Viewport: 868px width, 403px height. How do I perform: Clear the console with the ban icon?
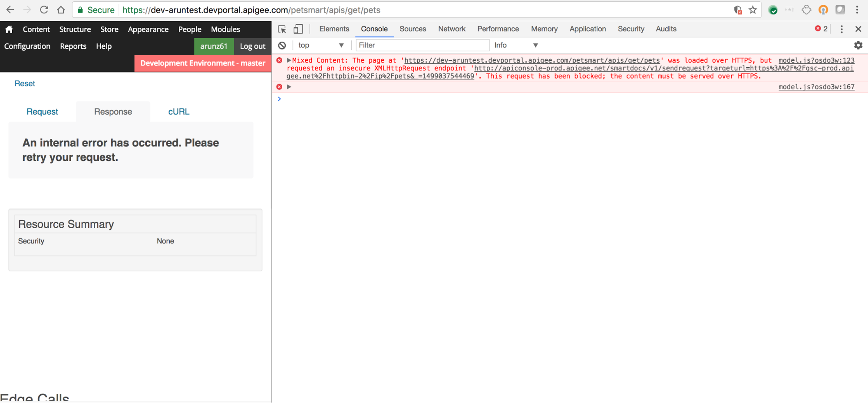coord(282,45)
